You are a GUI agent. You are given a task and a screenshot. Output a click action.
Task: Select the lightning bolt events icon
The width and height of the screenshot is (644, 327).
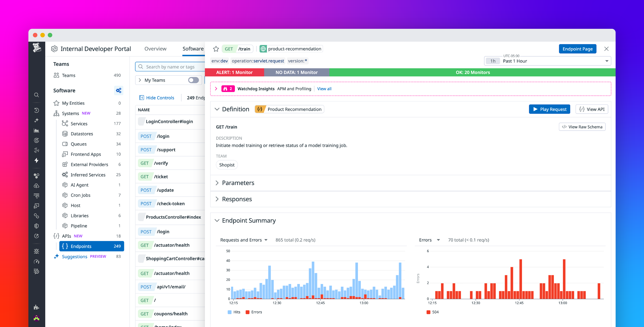(x=36, y=161)
